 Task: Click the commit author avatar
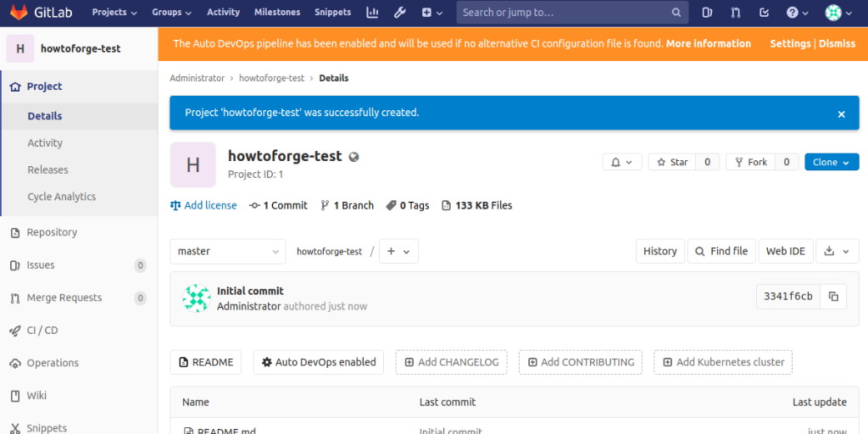(x=197, y=298)
